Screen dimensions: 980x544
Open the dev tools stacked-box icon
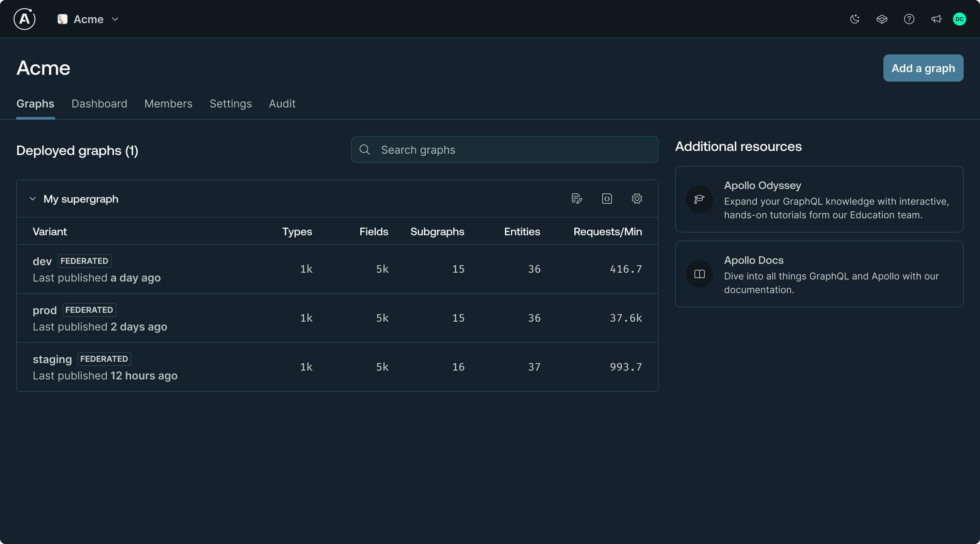pyautogui.click(x=882, y=19)
